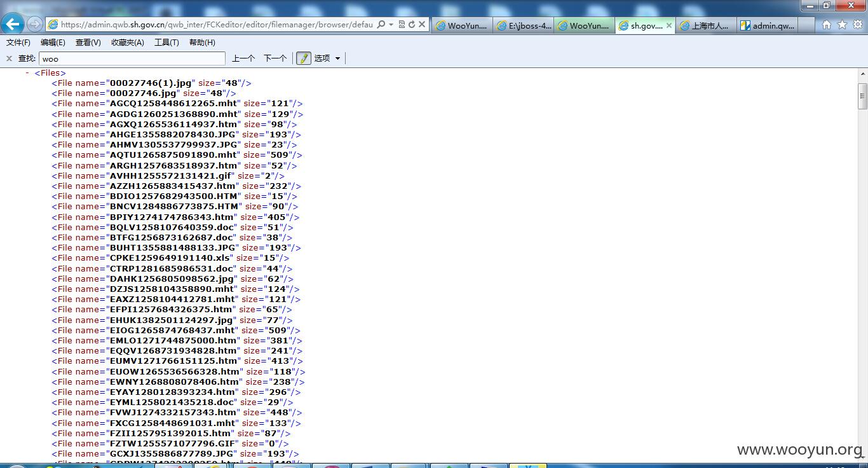868x468 pixels.
Task: Click file name FZTW1255571077796.GIF
Action: pyautogui.click(x=173, y=444)
